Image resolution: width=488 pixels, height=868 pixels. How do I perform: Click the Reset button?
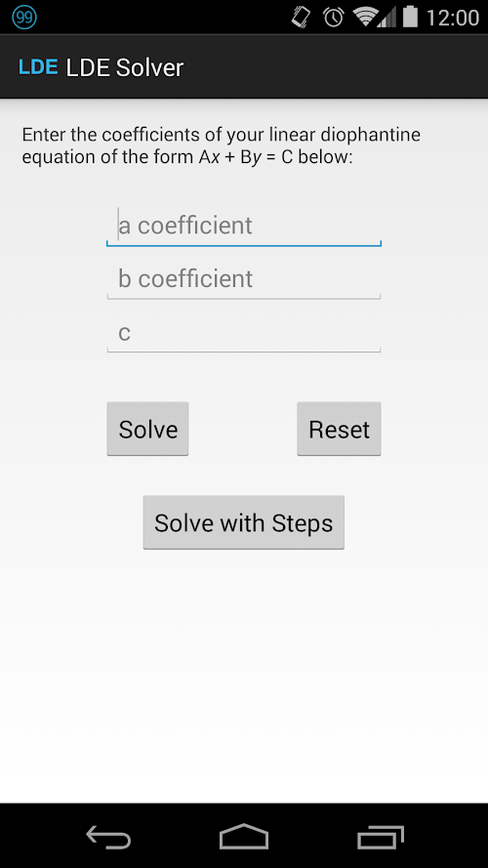(x=340, y=429)
